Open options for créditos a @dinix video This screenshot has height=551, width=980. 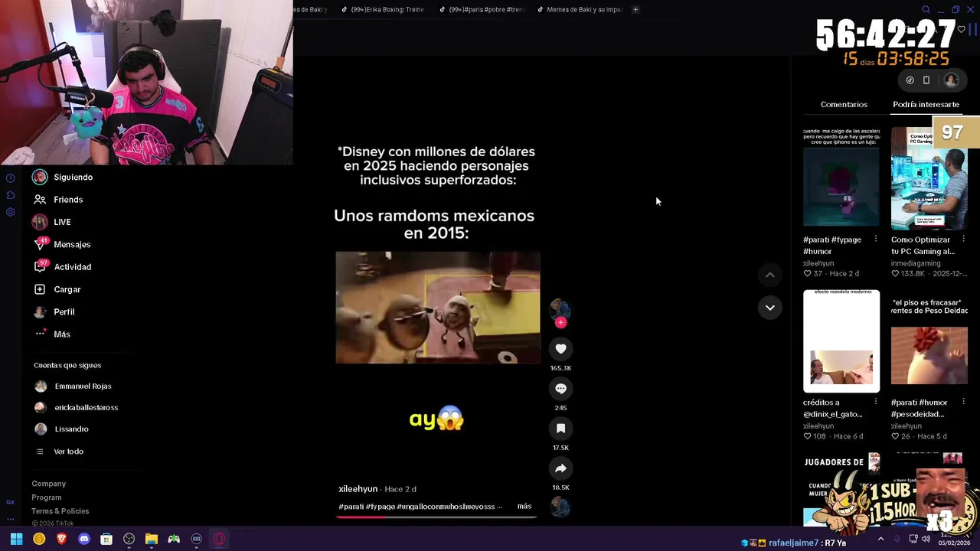coord(876,403)
